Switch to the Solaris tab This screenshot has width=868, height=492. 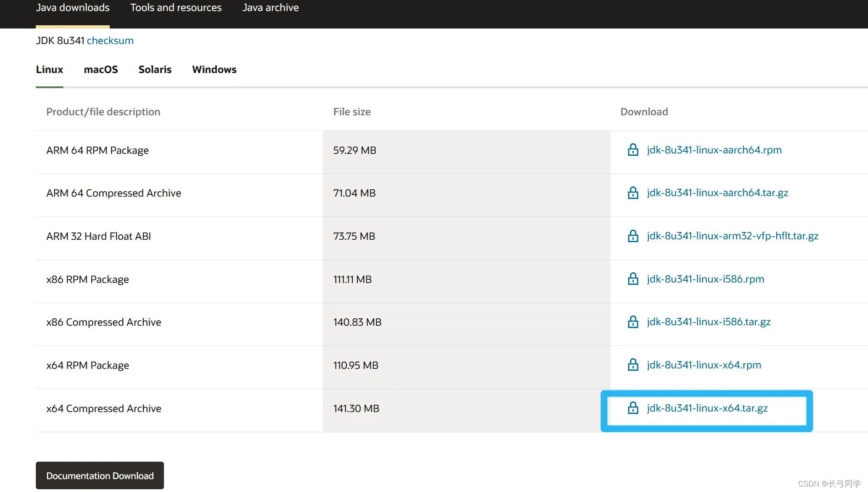pos(155,69)
